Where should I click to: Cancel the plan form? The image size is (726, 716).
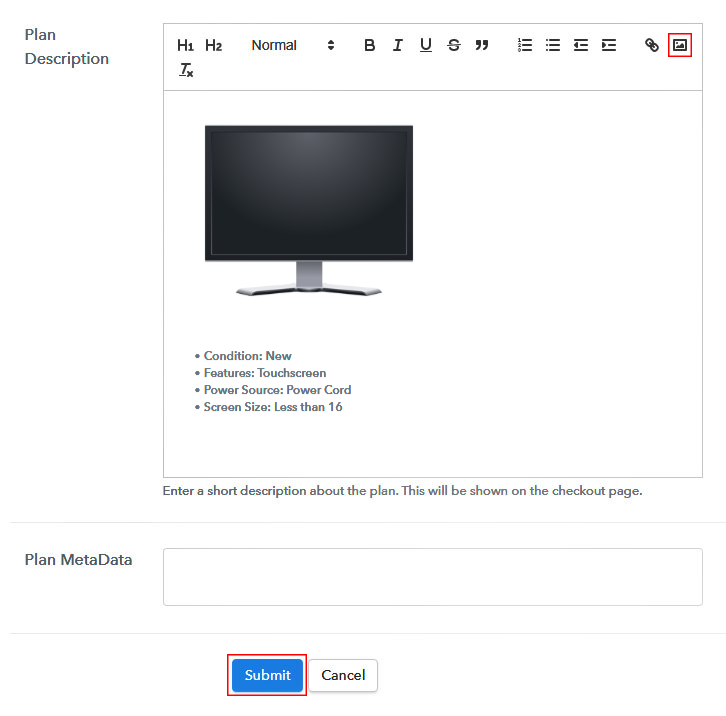click(343, 675)
